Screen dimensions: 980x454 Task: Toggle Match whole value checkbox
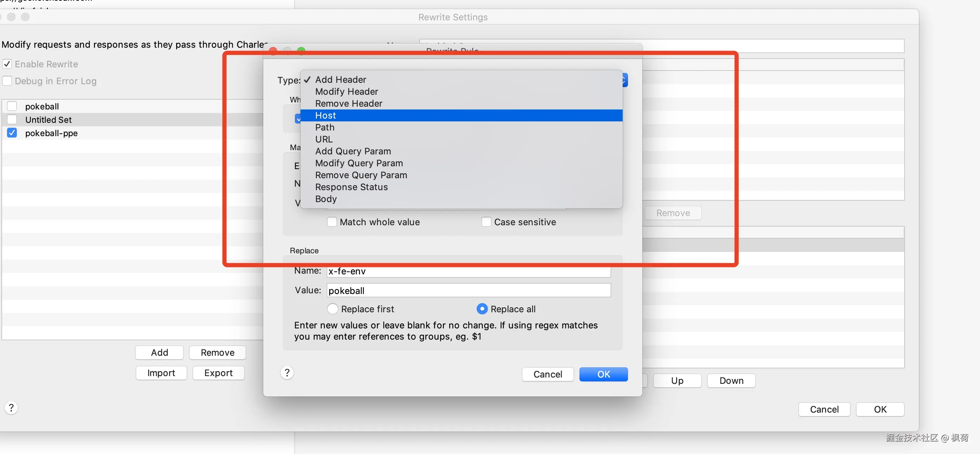click(332, 222)
